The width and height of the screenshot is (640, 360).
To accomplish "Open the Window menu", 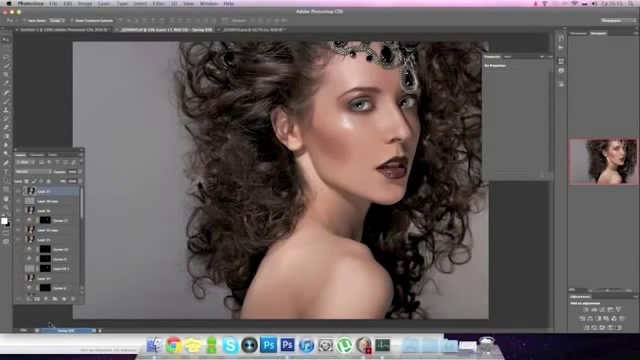I will tap(208, 3).
